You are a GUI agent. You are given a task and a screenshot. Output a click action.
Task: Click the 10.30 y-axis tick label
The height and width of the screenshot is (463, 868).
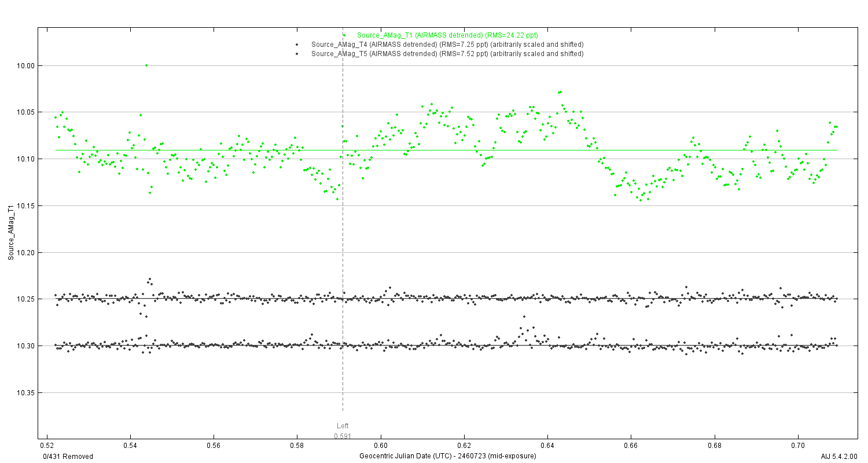pyautogui.click(x=27, y=346)
